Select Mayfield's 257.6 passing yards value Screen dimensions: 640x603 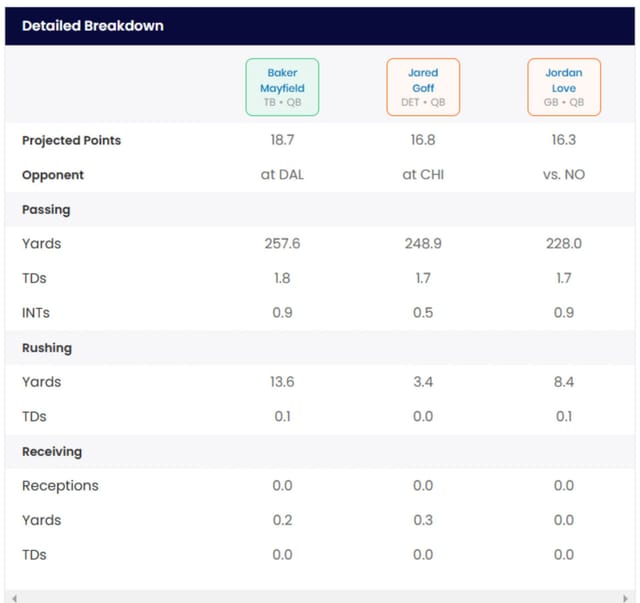pyautogui.click(x=282, y=243)
